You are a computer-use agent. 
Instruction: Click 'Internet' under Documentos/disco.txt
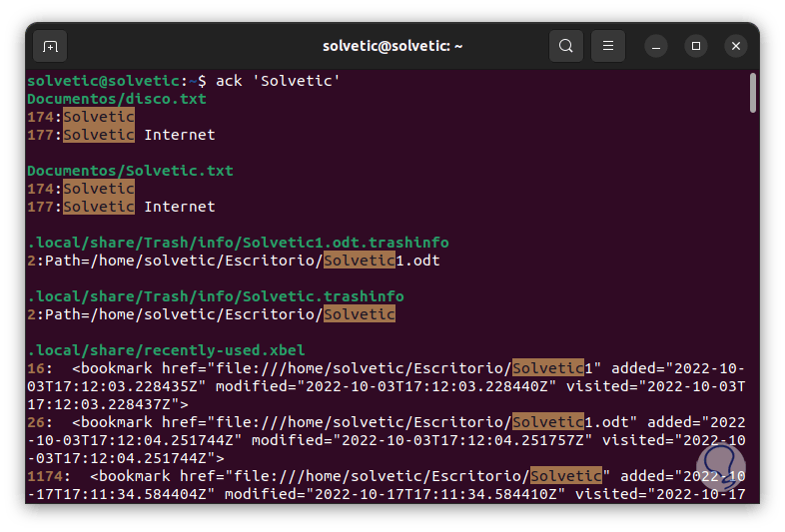pyautogui.click(x=180, y=135)
